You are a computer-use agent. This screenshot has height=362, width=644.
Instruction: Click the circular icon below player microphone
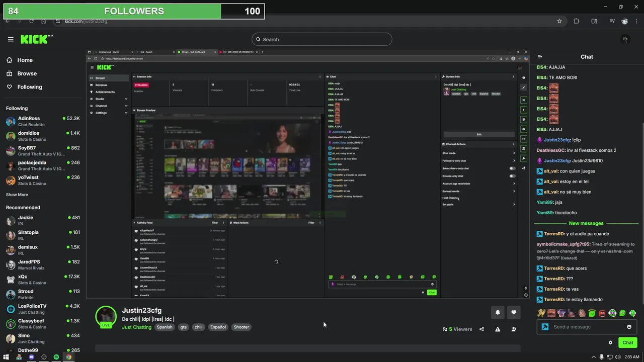pos(526,295)
